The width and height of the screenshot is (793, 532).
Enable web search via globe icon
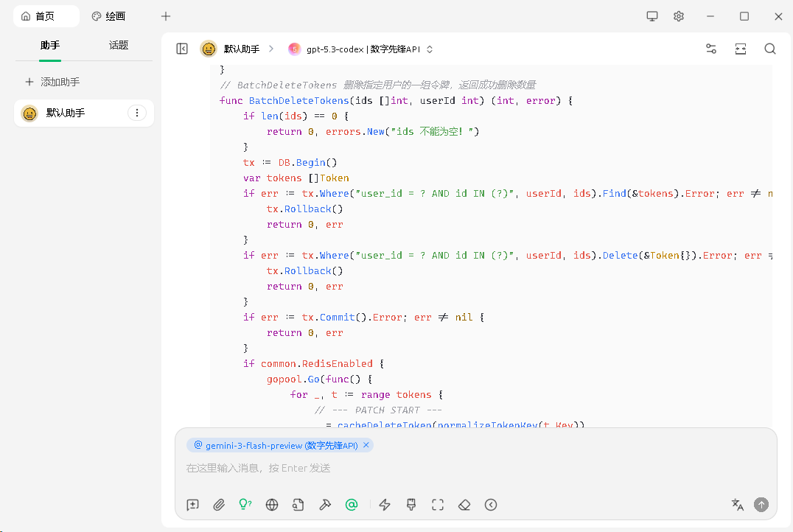(x=271, y=505)
